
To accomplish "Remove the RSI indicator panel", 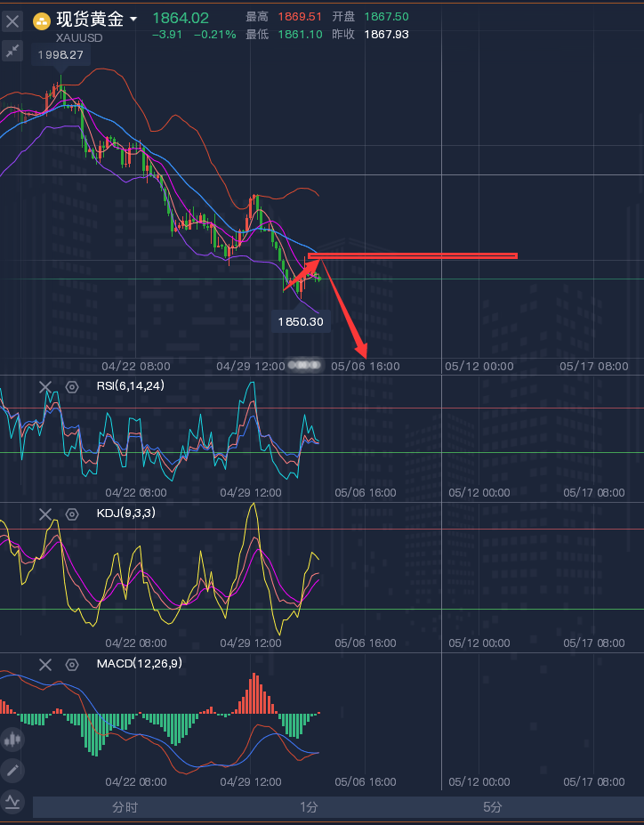I will [x=45, y=386].
